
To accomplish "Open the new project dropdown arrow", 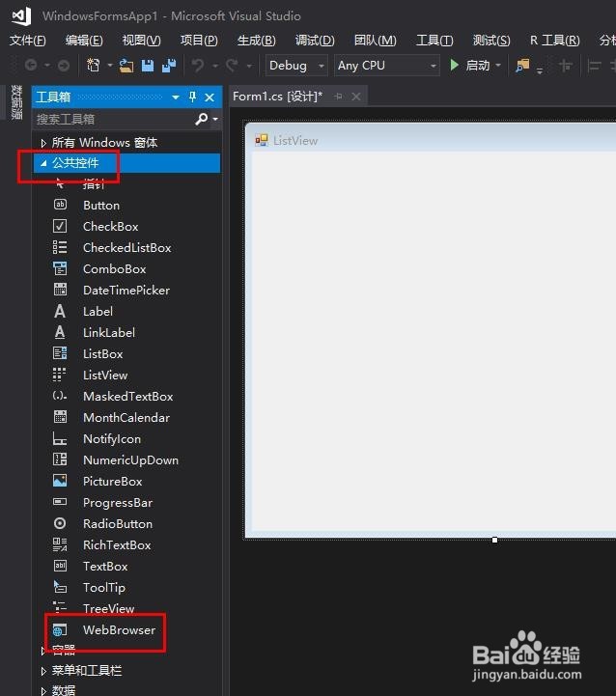I will pos(110,66).
